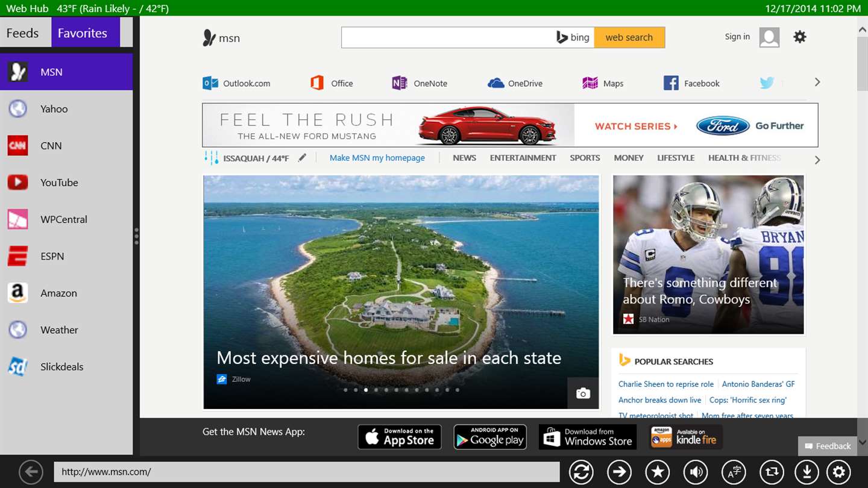
Task: Click the user profile avatar icon
Action: 769,37
